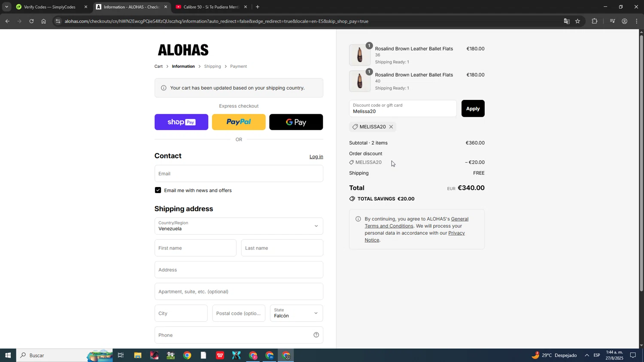Click the discount code or gift card field
Viewport: 644px width, 362px height.
pos(403,109)
